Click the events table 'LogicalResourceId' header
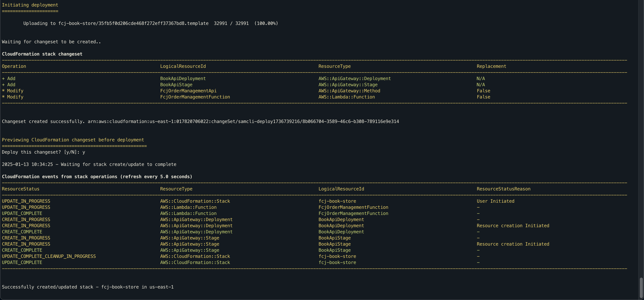The width and height of the screenshot is (644, 300). [341, 189]
